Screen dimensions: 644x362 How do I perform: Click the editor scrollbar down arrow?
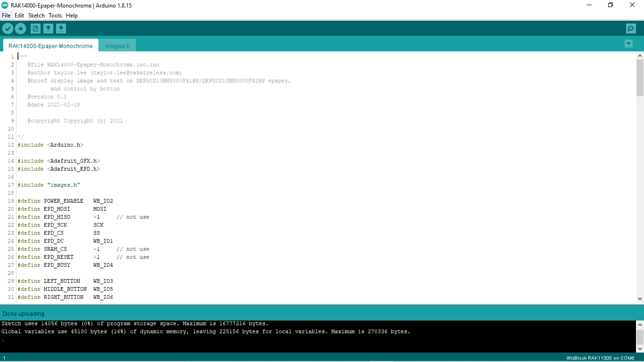coord(640,298)
